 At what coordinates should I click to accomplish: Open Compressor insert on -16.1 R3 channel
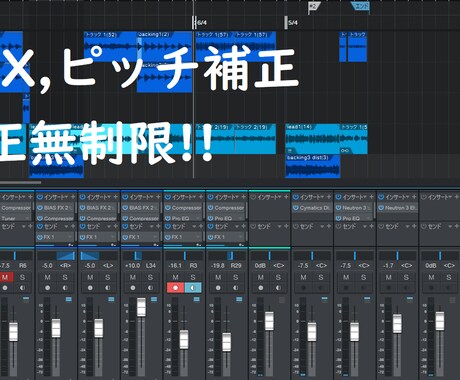[186, 208]
